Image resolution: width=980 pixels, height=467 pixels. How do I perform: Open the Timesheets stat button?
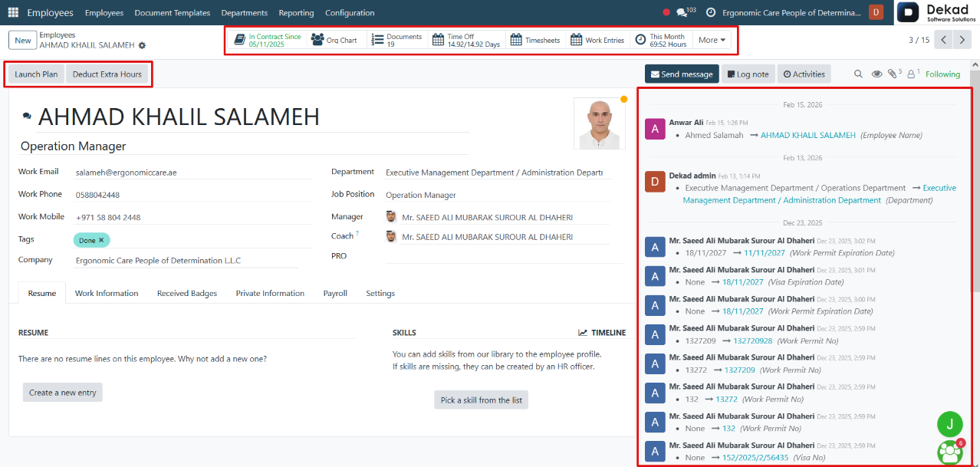pyautogui.click(x=535, y=40)
